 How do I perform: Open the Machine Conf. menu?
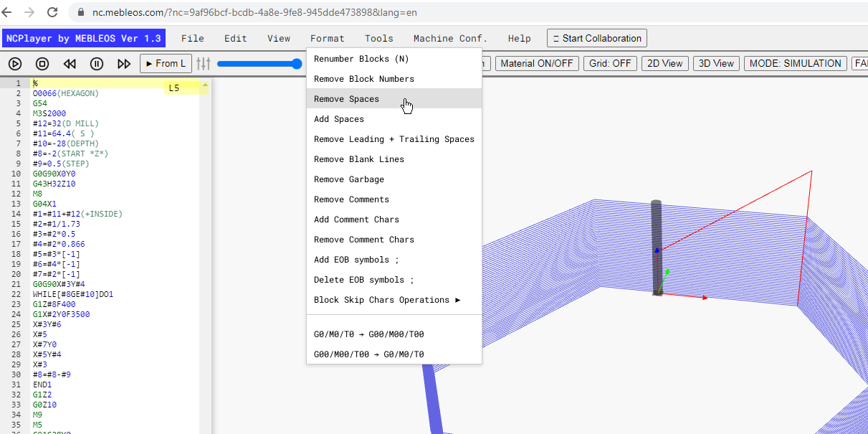(450, 39)
